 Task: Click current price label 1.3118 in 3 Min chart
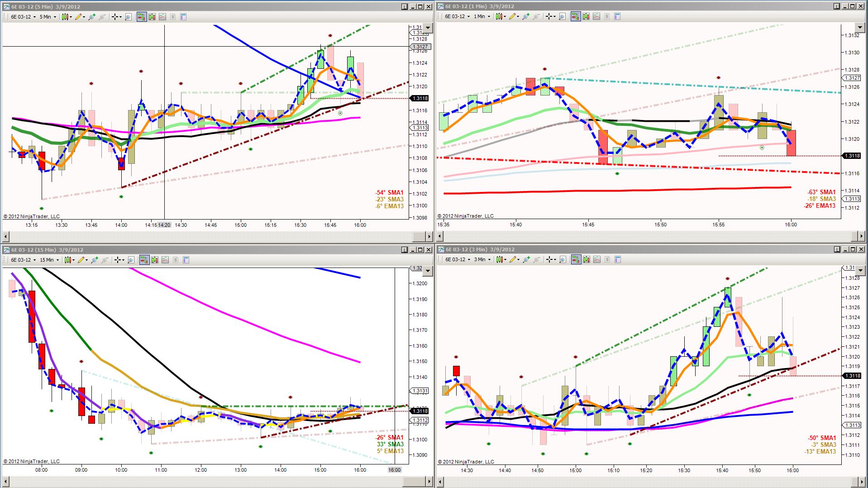pyautogui.click(x=852, y=376)
